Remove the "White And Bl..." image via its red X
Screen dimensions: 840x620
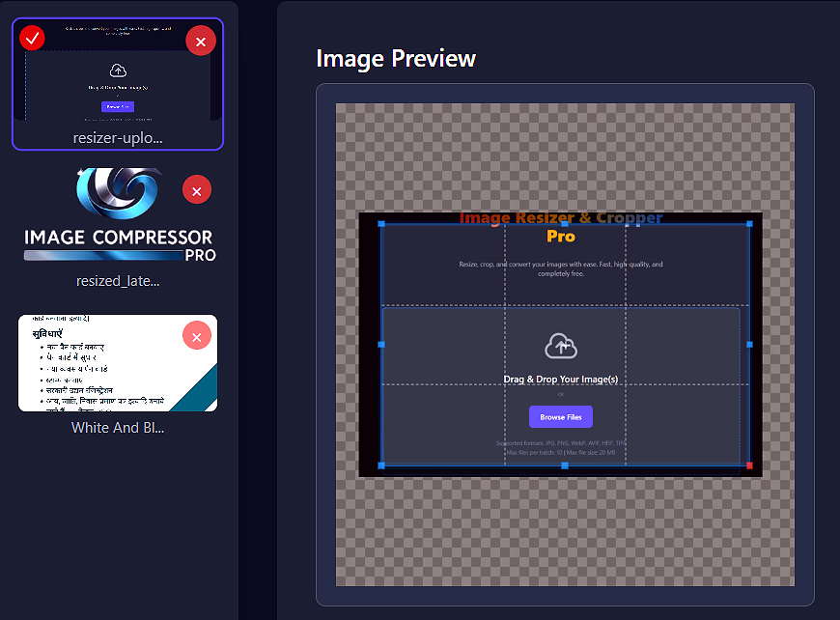tap(197, 335)
